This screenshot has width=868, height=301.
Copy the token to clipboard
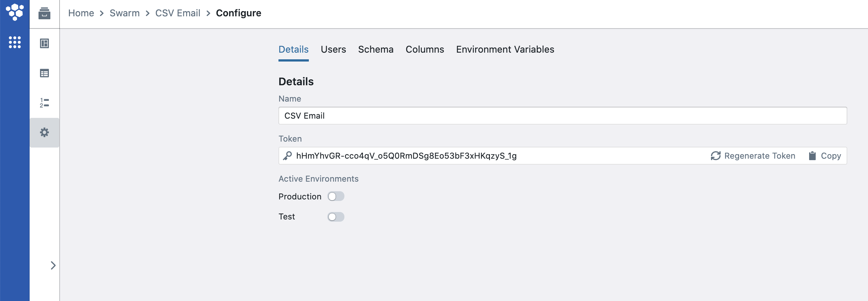coord(825,156)
